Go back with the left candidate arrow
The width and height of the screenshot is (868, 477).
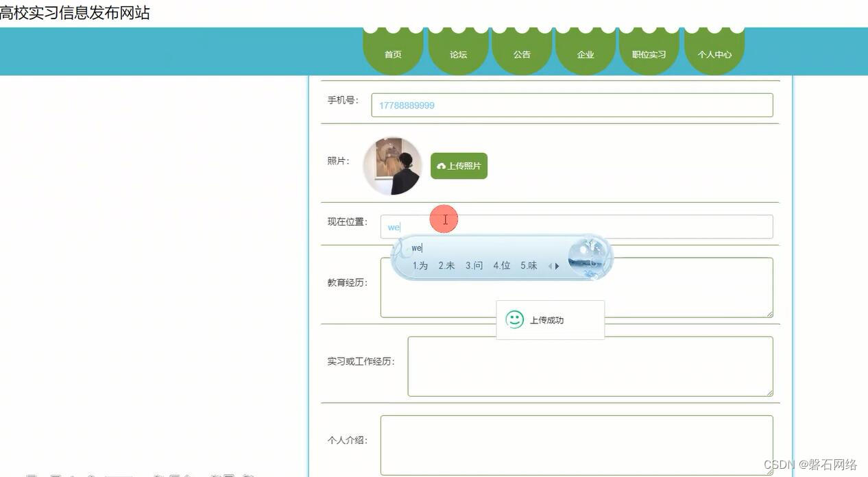[548, 266]
